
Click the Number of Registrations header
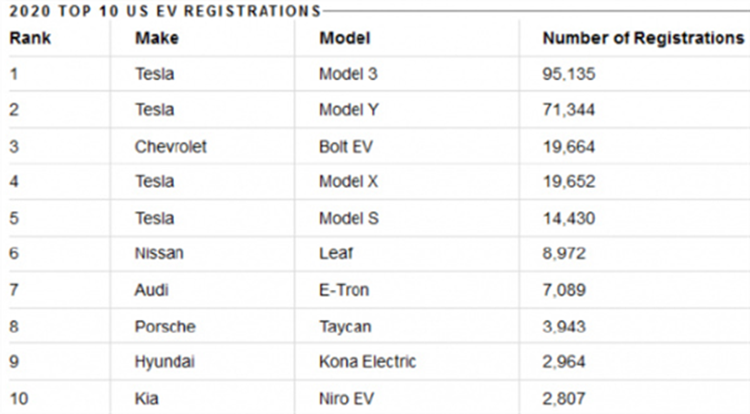pyautogui.click(x=643, y=38)
